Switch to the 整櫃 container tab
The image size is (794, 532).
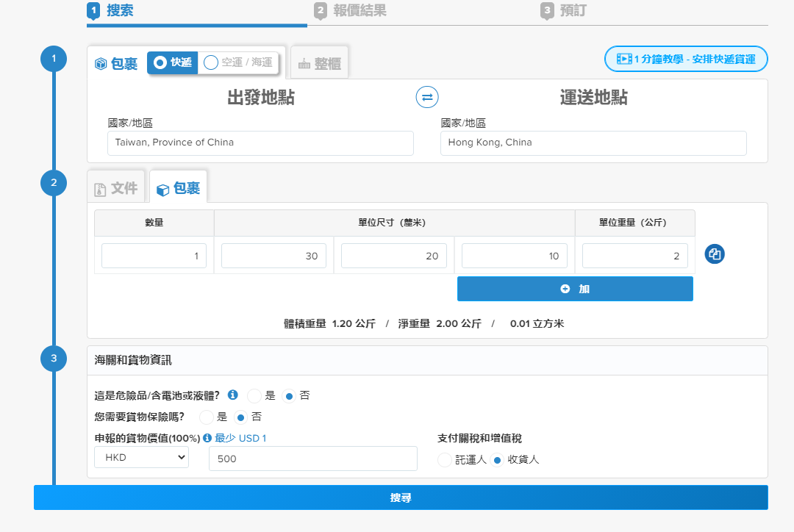[x=320, y=63]
